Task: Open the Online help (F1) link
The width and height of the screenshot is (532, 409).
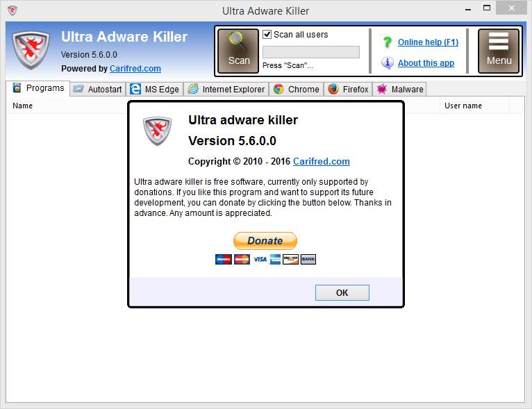Action: click(x=428, y=42)
